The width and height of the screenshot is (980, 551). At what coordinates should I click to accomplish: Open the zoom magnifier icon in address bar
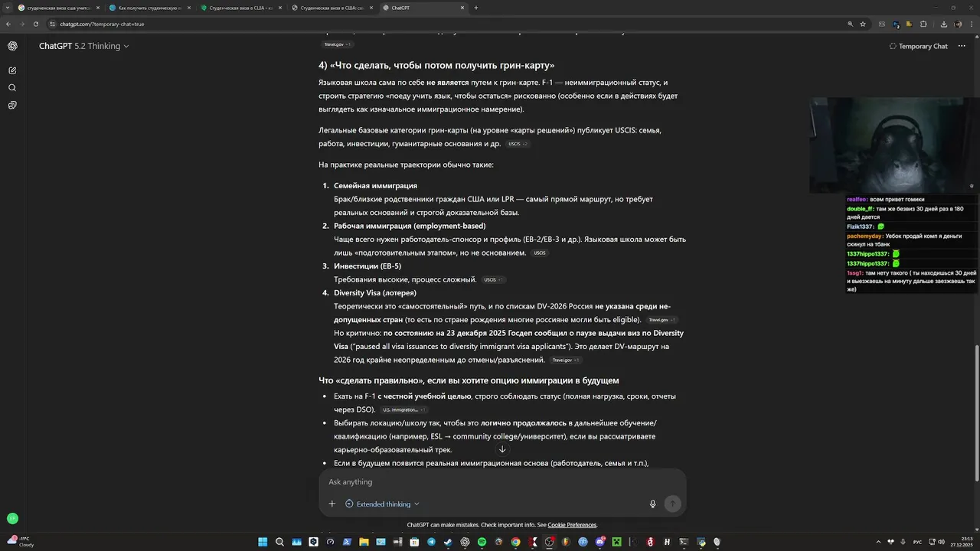point(850,24)
